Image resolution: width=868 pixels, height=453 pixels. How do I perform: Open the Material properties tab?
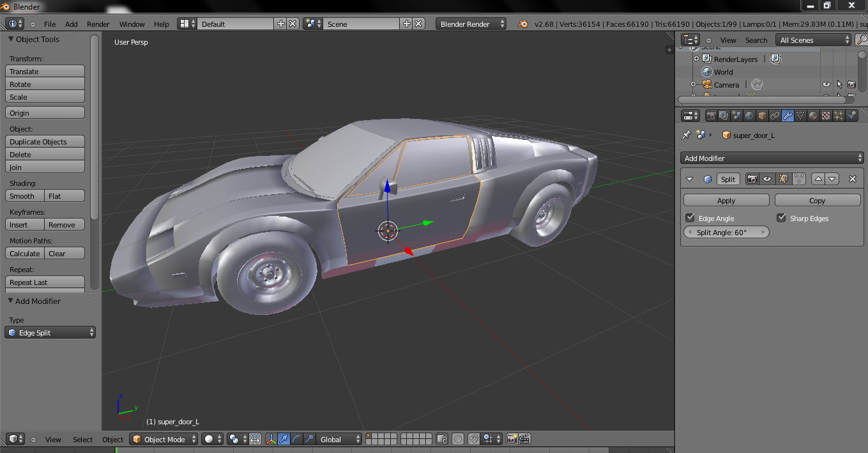click(813, 116)
